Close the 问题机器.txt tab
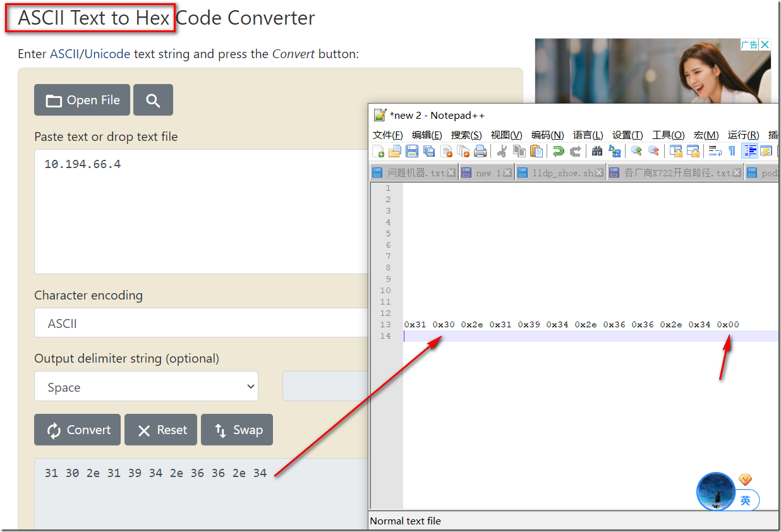 pyautogui.click(x=451, y=172)
